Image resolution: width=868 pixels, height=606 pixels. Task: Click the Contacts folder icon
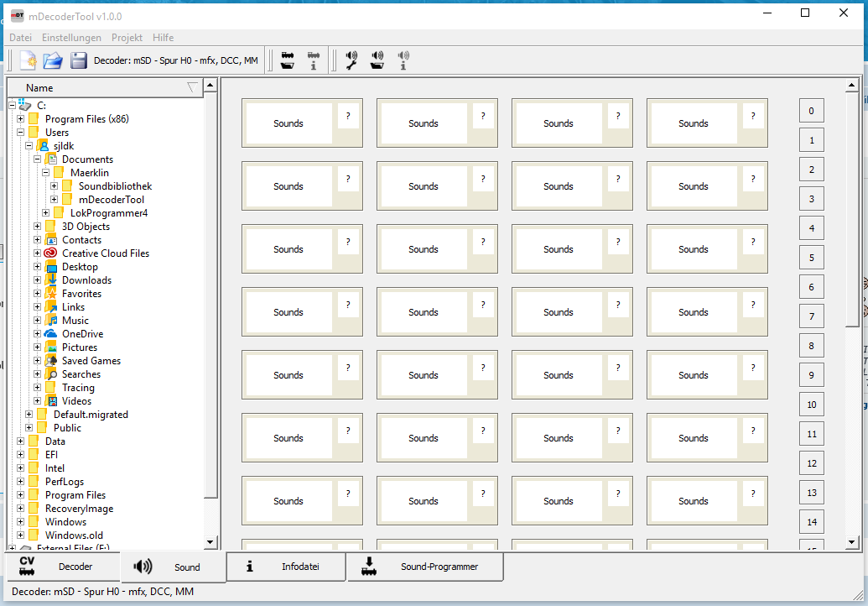pos(51,240)
